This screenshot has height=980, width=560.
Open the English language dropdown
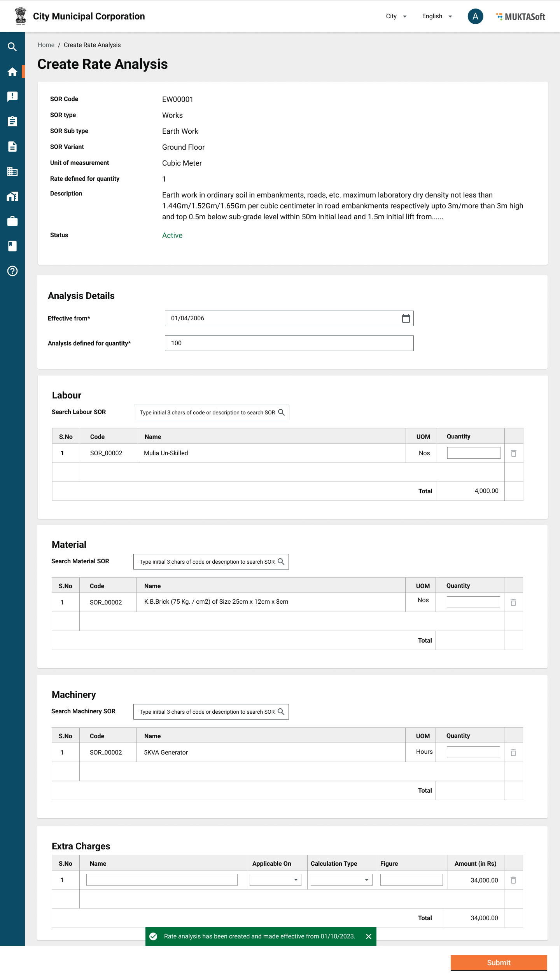tap(437, 16)
